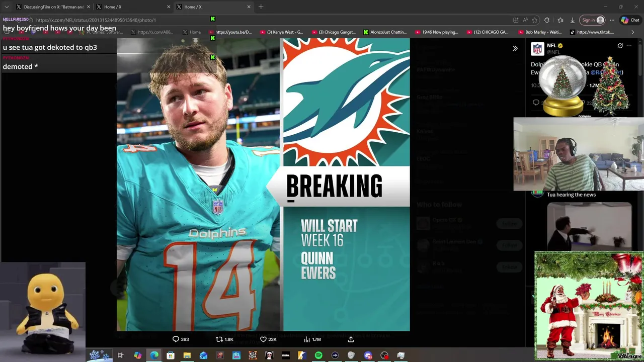This screenshot has width=644, height=362.
Task: Collapse the photo sidebar with double-chevron icon
Action: pos(515,48)
